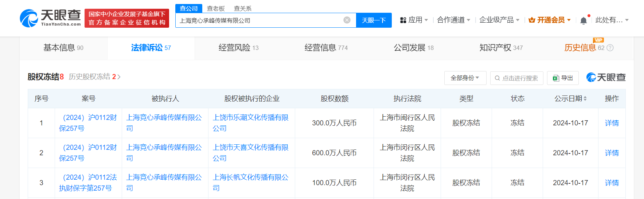Select the 查公司 search tab

189,8
